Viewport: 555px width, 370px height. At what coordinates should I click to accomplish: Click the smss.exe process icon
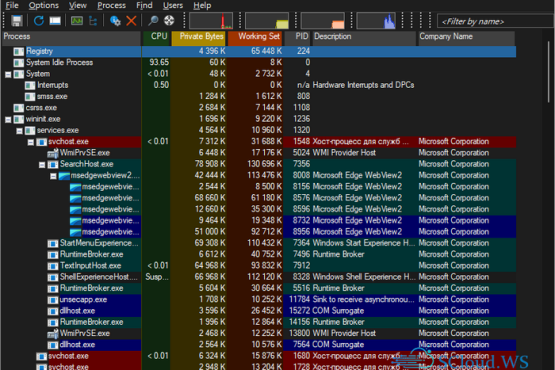tap(30, 97)
